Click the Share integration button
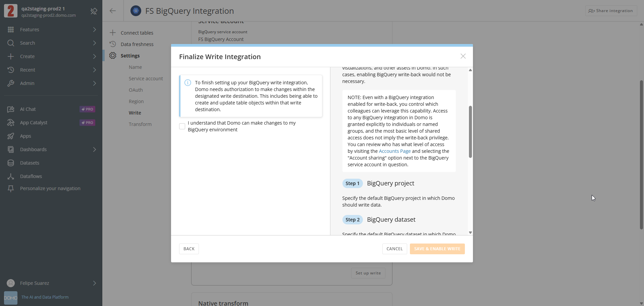The height and width of the screenshot is (306, 644). coord(611,11)
